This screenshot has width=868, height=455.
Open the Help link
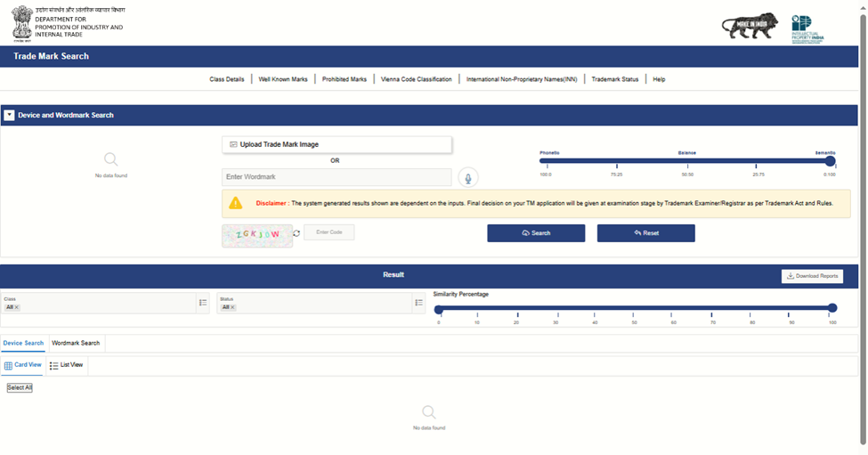(659, 79)
